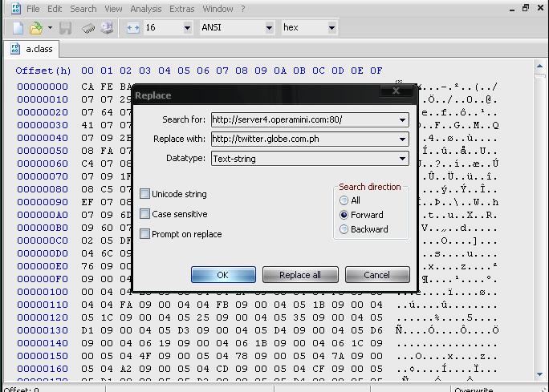Open the Edit menu
The height and width of the screenshot is (392, 549).
point(55,9)
